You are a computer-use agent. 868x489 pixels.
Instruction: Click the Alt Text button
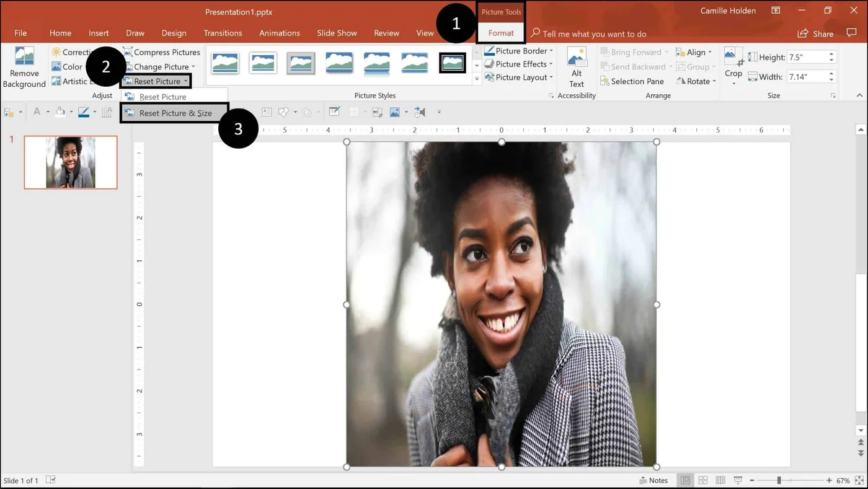click(577, 68)
